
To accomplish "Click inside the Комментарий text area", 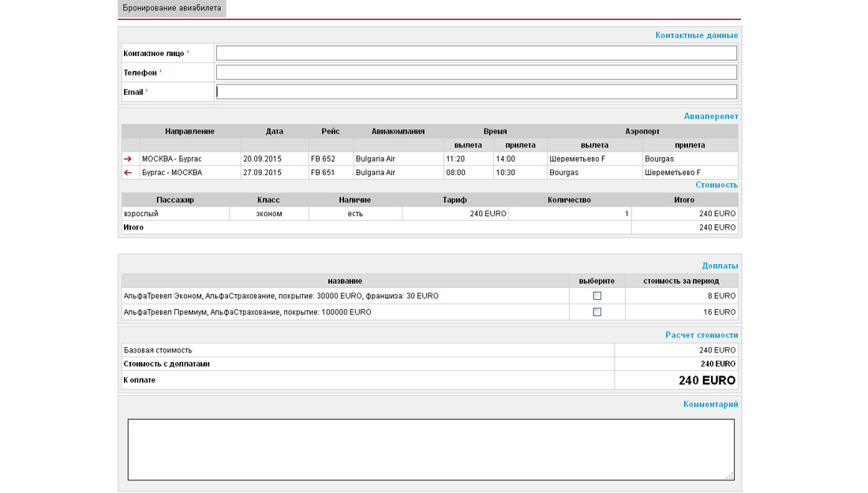I will [431, 449].
